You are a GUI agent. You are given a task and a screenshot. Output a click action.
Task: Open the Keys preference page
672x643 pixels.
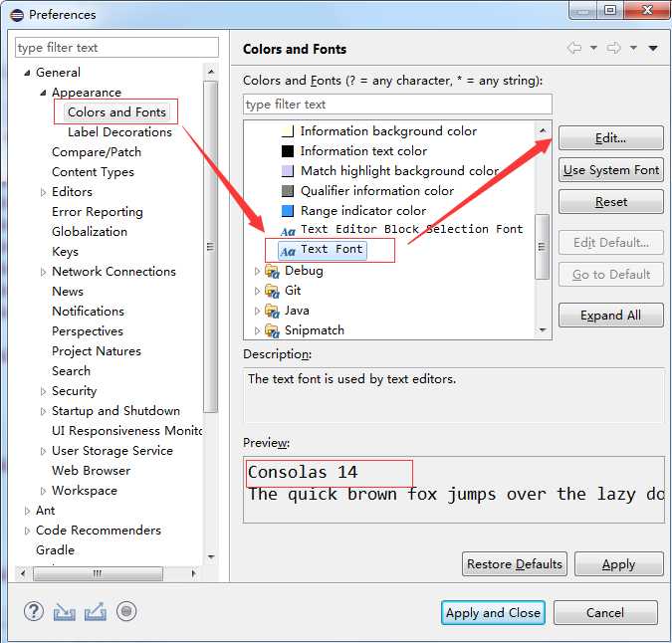tap(65, 252)
